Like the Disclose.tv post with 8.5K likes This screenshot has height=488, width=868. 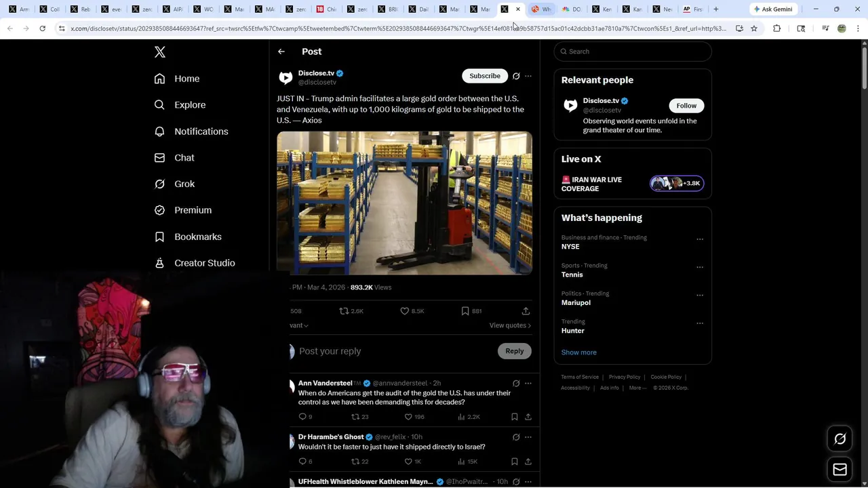[412, 311]
